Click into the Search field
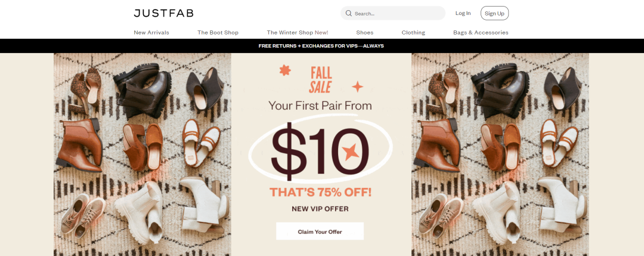644x256 pixels. 393,13
